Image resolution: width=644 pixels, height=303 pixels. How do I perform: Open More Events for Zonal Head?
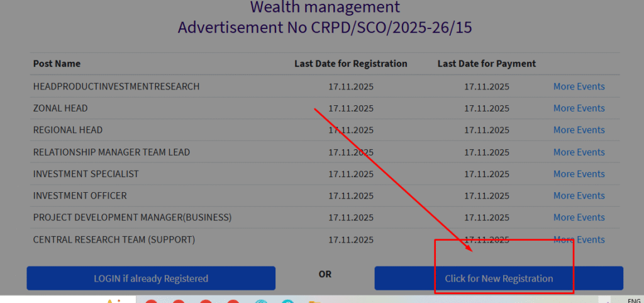point(579,108)
